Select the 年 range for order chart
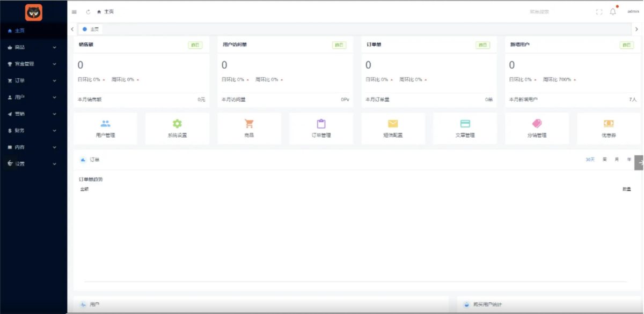The width and height of the screenshot is (644, 314). [629, 160]
